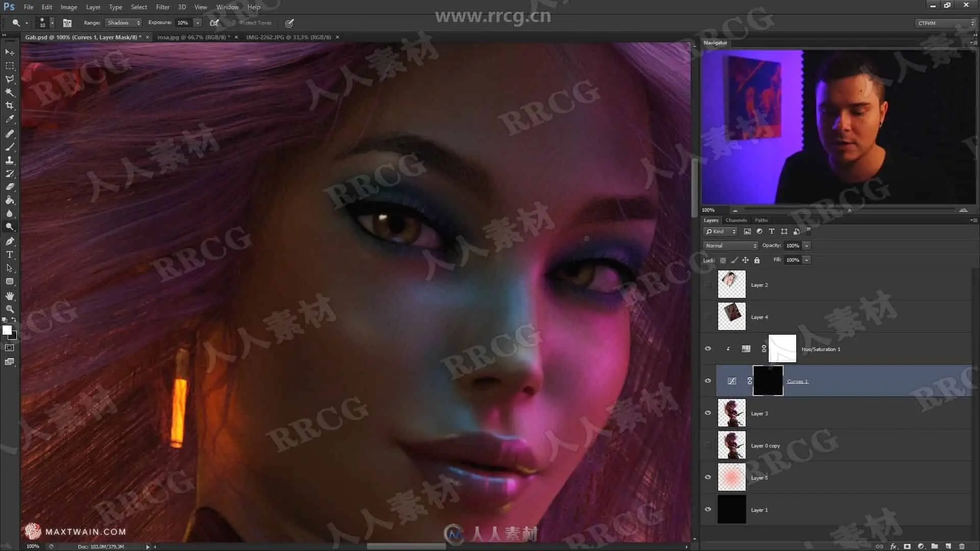Select the Healing Brush tool

click(x=10, y=134)
